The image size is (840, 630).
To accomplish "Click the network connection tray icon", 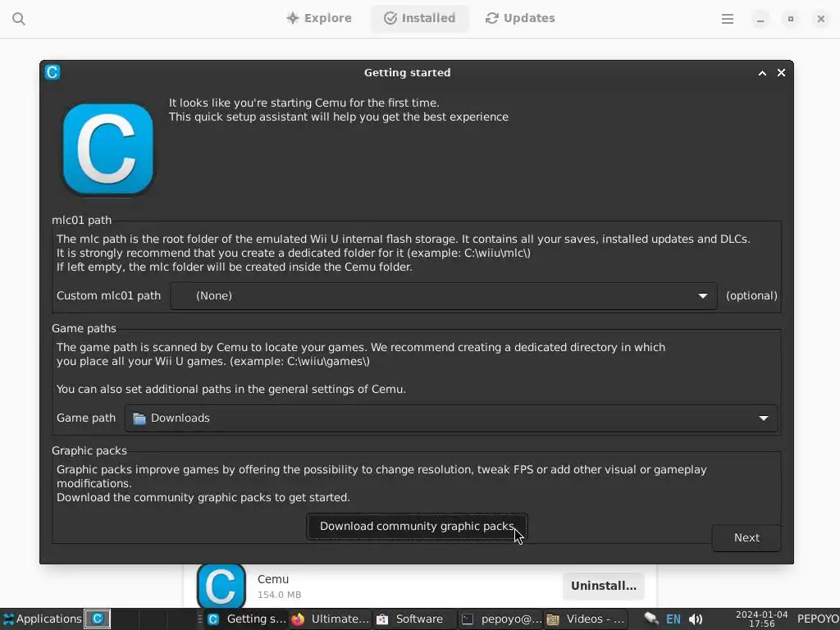I will click(x=651, y=619).
